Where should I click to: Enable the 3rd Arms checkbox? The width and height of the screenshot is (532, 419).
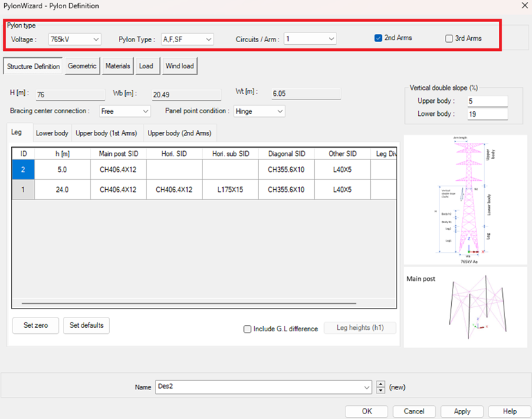click(450, 38)
